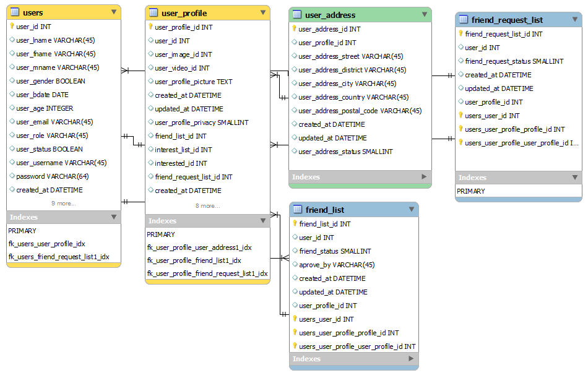The height and width of the screenshot is (378, 588).
Task: Collapse the users table with header arrow
Action: pos(114,12)
